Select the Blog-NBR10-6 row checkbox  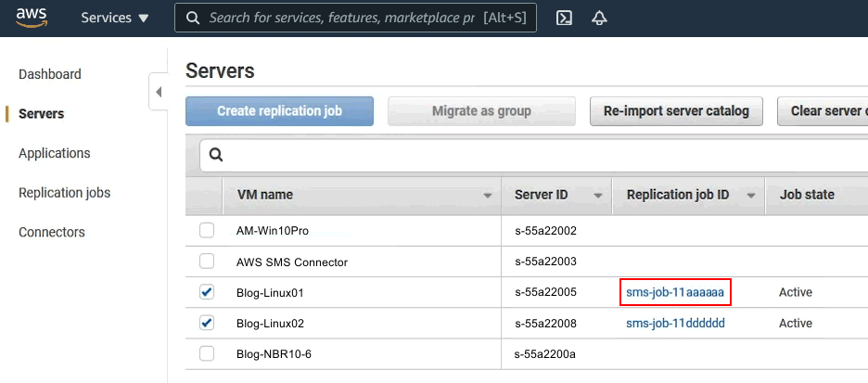click(207, 353)
